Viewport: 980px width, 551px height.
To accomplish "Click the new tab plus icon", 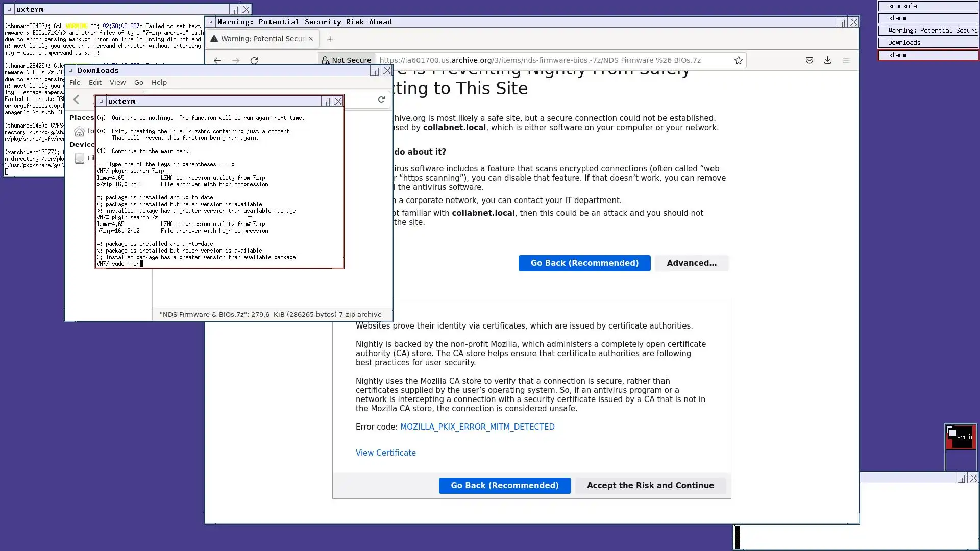I will click(x=330, y=39).
